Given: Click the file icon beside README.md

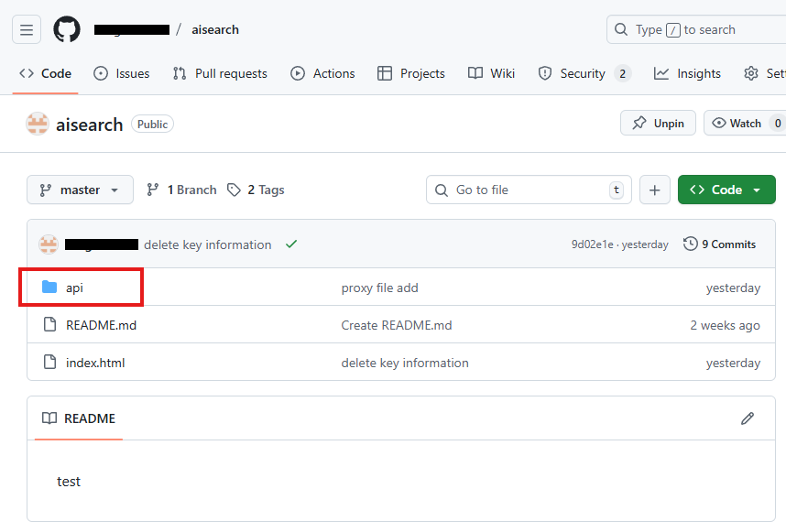Looking at the screenshot, I should click(x=49, y=325).
